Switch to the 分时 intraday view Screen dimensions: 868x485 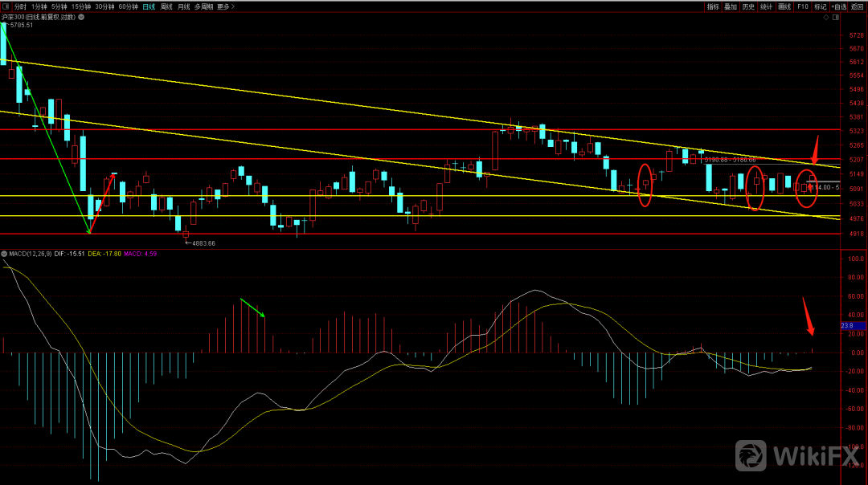(x=20, y=6)
